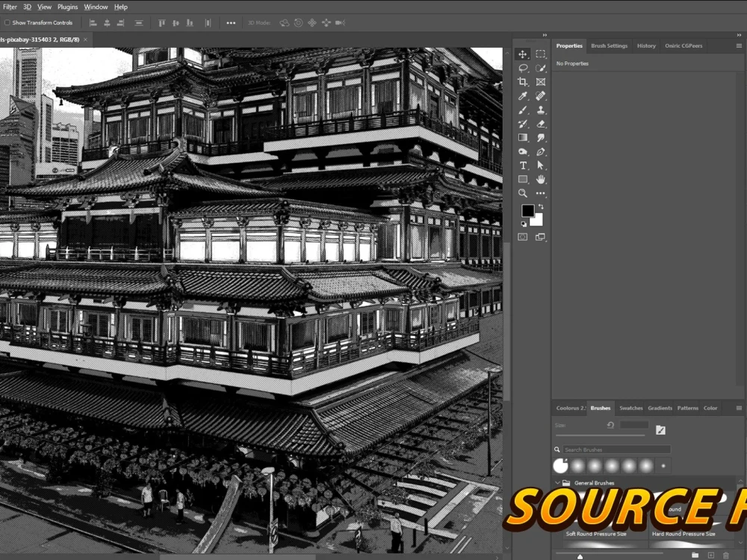Activate the Crop tool

(523, 82)
